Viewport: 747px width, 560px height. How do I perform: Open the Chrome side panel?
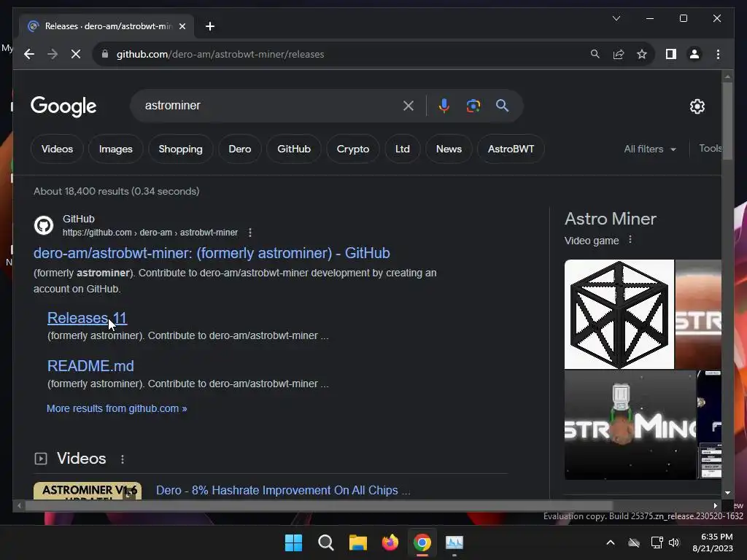click(671, 54)
